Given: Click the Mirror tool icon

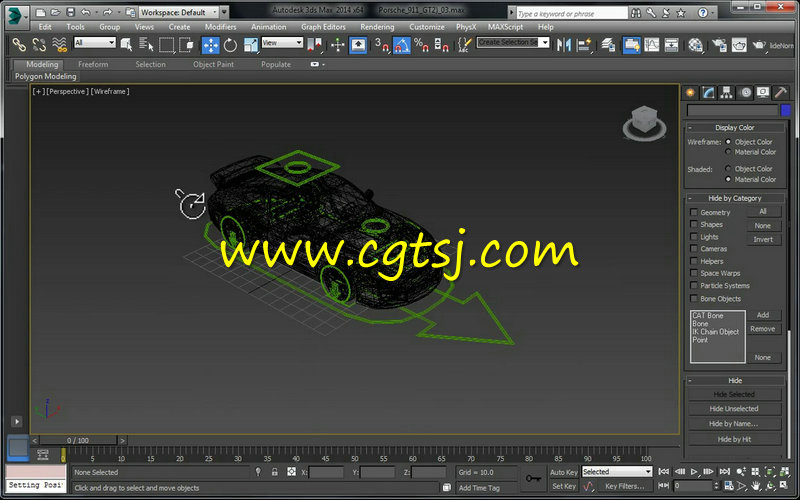Looking at the screenshot, I should click(564, 45).
